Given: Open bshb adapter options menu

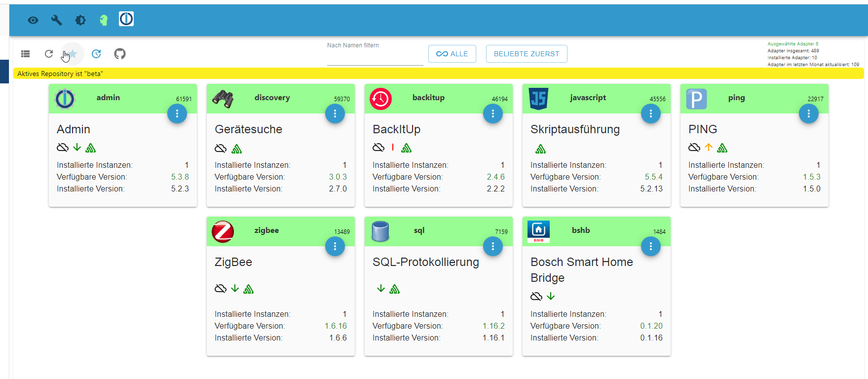Looking at the screenshot, I should pos(651,246).
